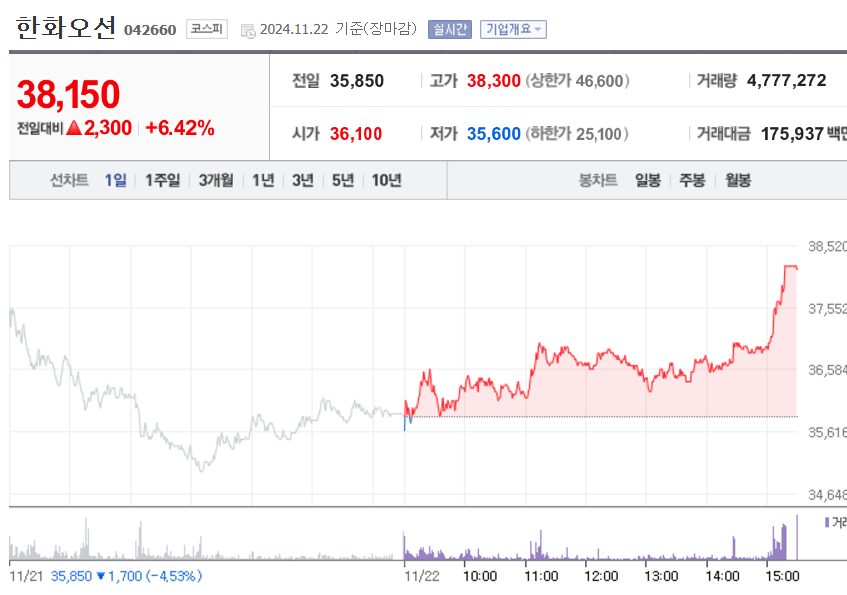Switch to the 3년 chart range
Viewport: 847px width, 595px height.
tap(303, 180)
